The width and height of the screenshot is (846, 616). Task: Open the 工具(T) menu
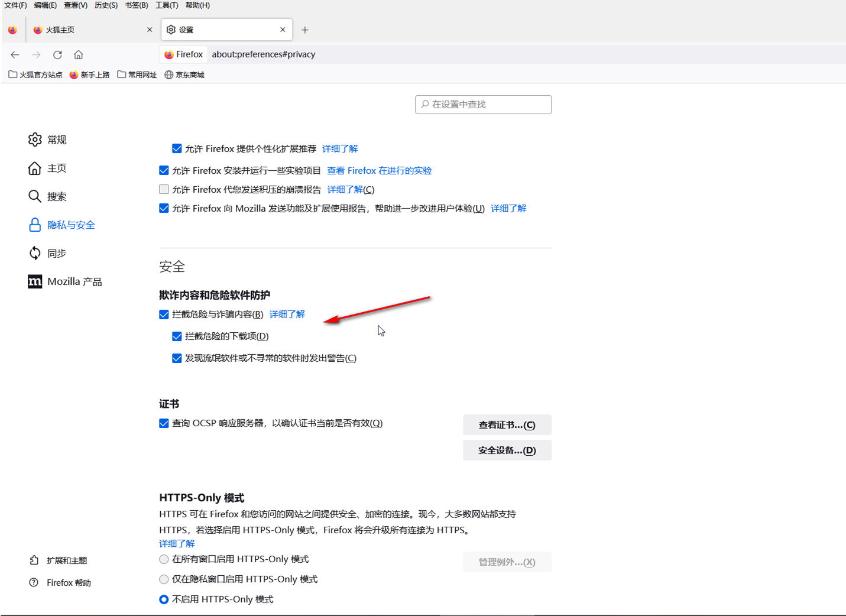tap(167, 5)
